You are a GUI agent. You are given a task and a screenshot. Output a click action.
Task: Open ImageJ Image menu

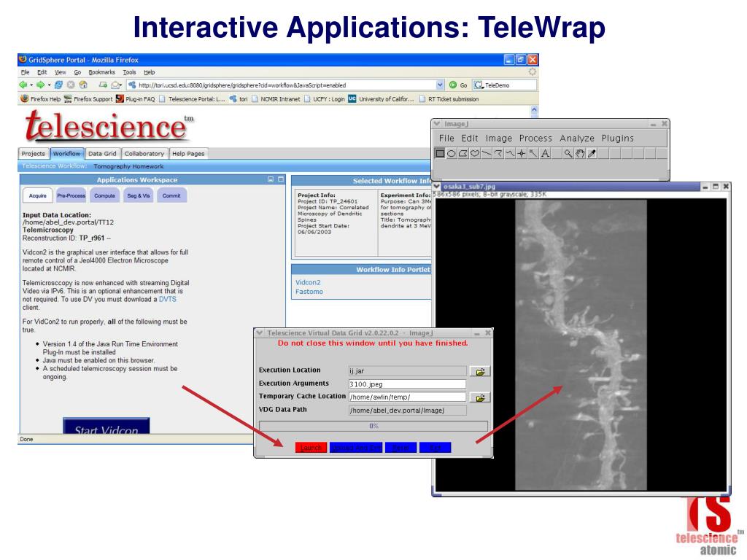499,138
